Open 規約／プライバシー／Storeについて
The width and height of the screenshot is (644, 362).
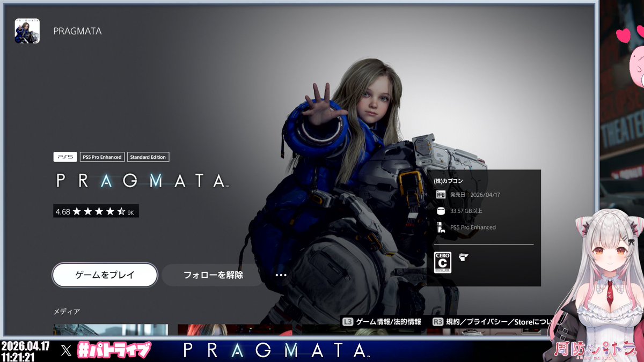click(x=504, y=322)
